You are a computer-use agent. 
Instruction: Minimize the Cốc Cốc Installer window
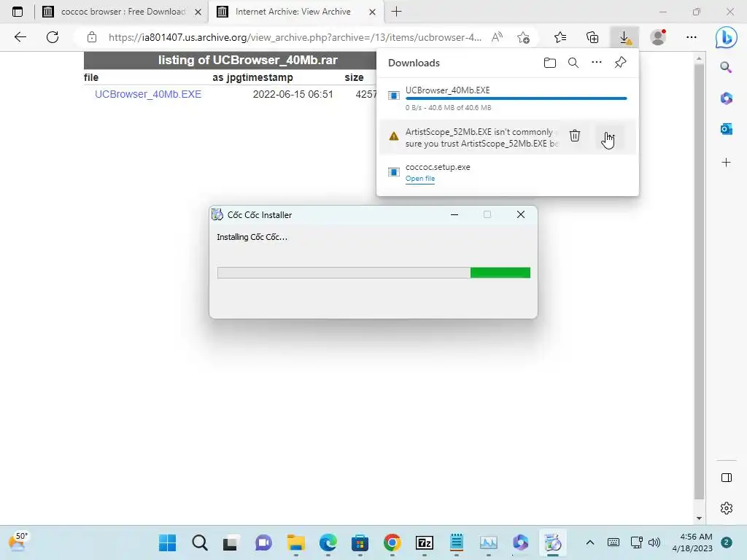[x=454, y=215]
